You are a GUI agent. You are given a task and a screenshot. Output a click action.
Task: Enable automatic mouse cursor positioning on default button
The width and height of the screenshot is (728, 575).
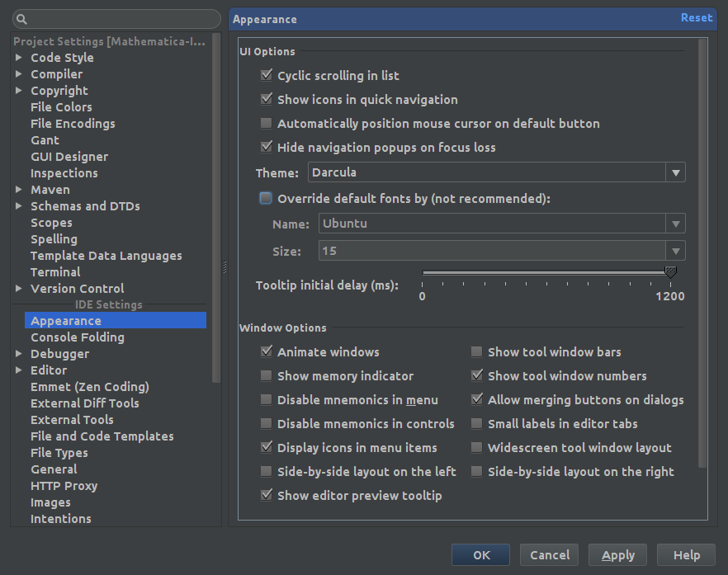click(267, 123)
